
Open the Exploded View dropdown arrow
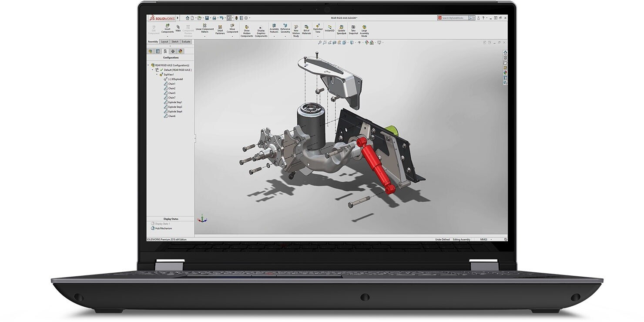pyautogui.click(x=318, y=36)
